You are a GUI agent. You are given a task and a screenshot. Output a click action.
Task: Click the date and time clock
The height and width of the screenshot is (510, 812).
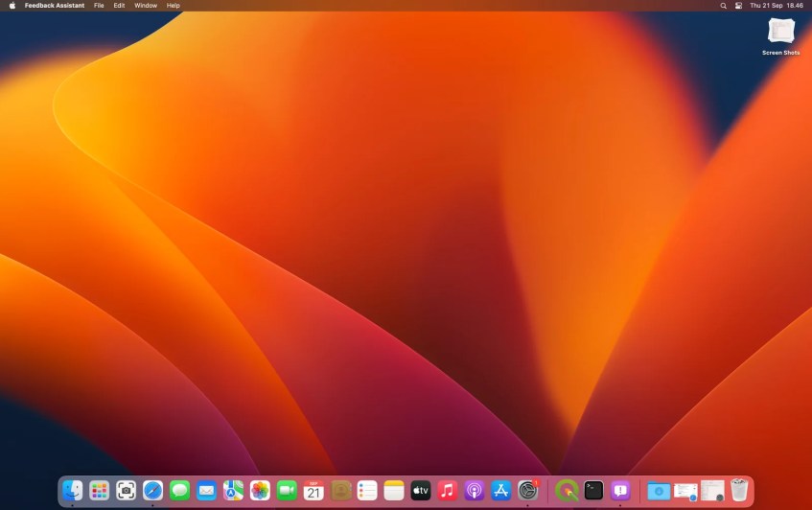[x=777, y=5]
